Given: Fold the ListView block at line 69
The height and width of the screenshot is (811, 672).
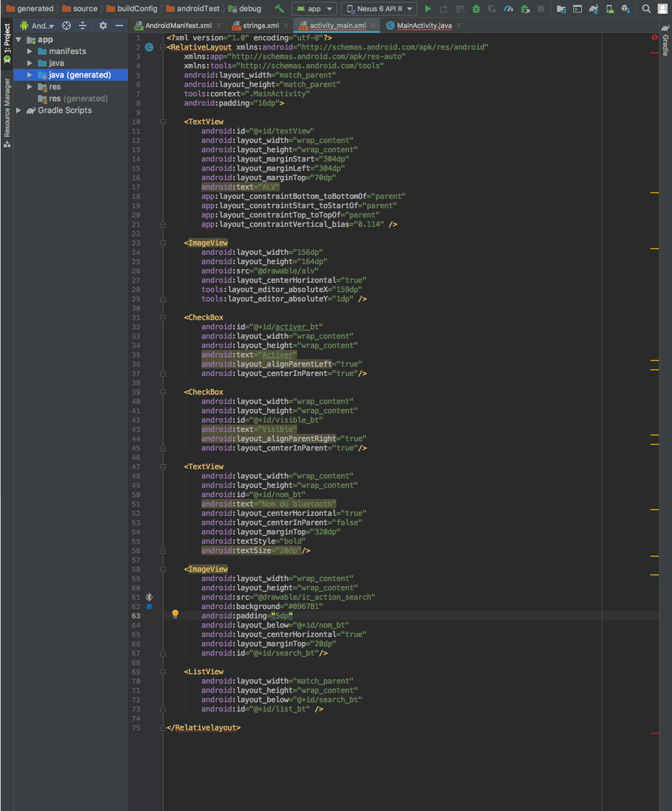Looking at the screenshot, I should 163,672.
